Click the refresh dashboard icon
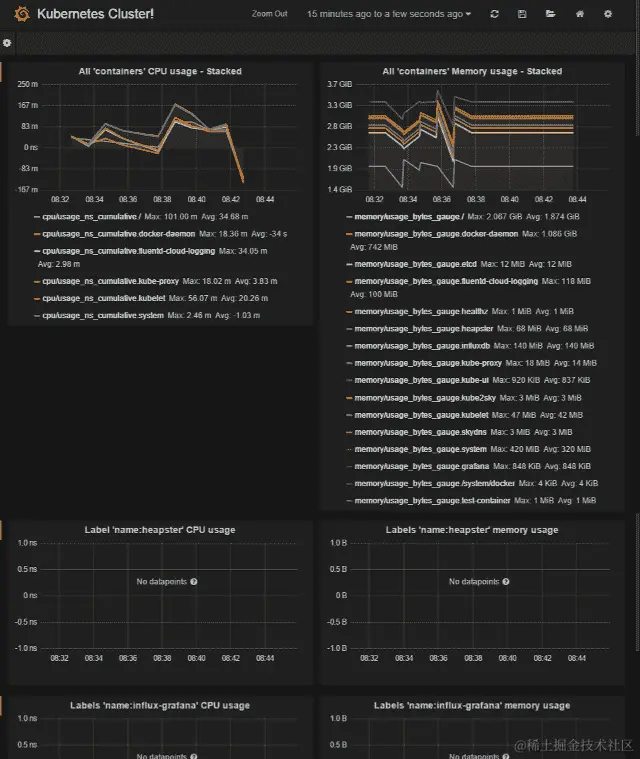Image resolution: width=640 pixels, height=759 pixels. click(494, 14)
